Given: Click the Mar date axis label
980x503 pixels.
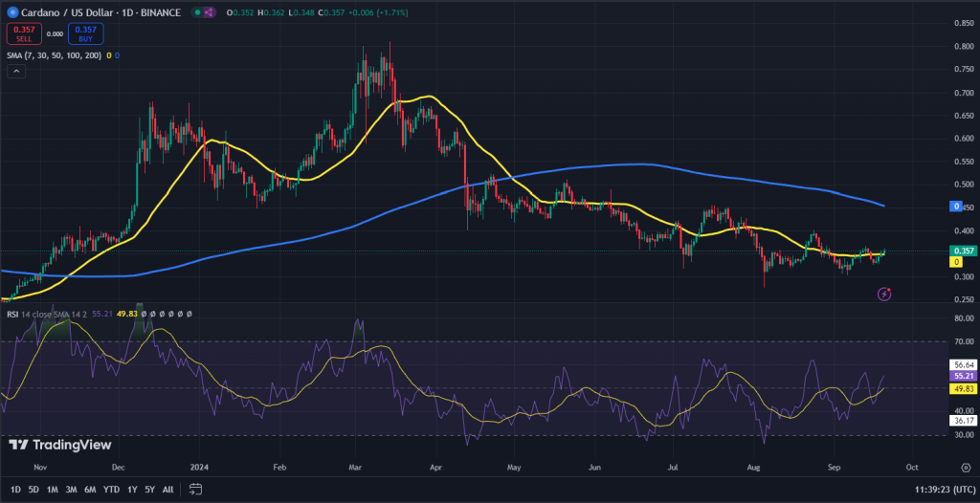Looking at the screenshot, I should 356,467.
